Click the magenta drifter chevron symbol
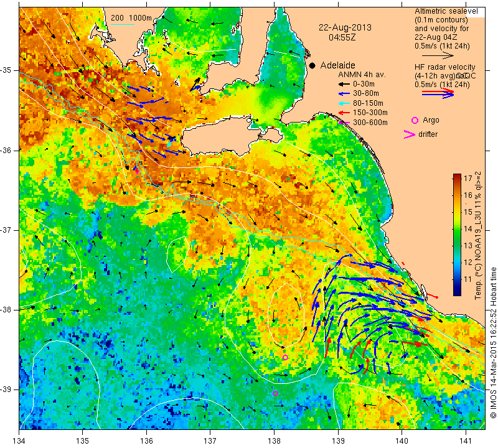Viewport: 498px width, 448px height. pos(410,134)
